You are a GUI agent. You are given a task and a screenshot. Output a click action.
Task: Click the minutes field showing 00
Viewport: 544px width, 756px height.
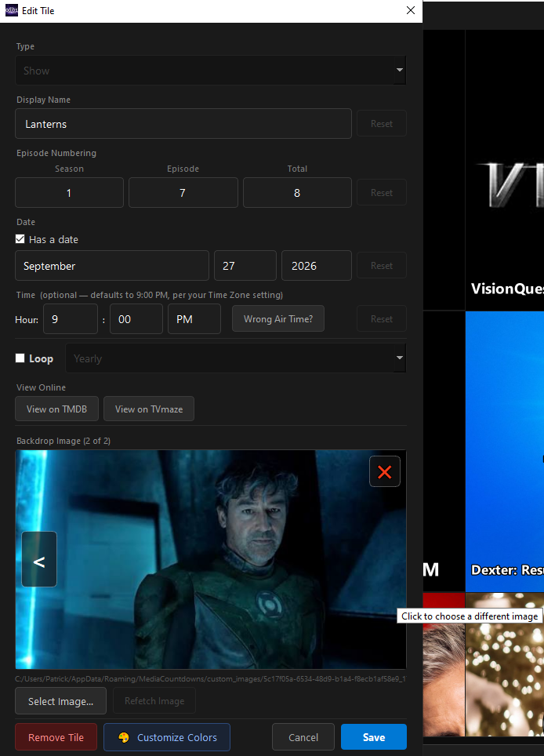click(136, 319)
